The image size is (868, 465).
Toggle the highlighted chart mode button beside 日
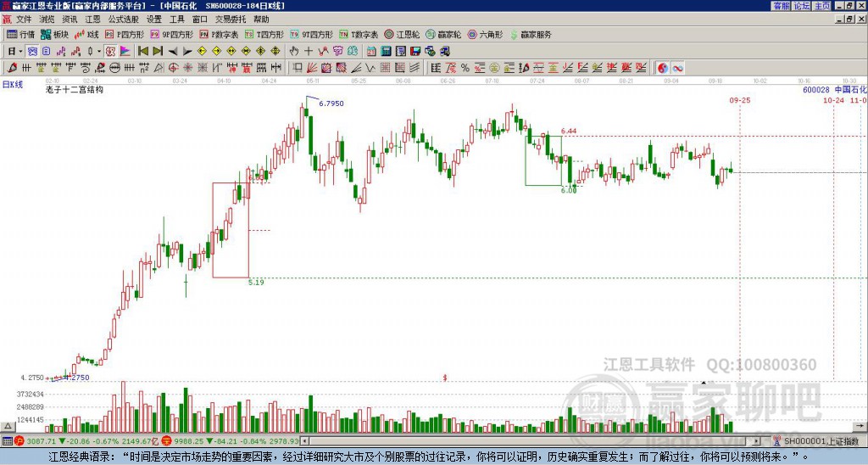33,52
